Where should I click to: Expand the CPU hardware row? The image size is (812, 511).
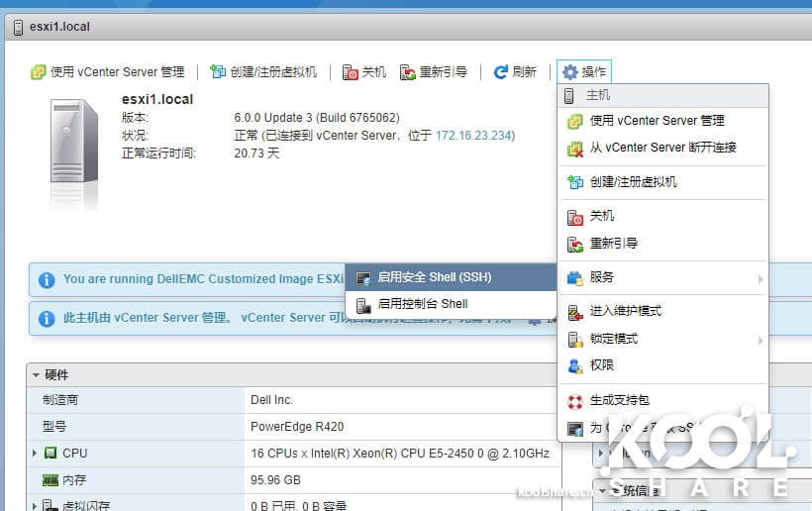coord(37,454)
